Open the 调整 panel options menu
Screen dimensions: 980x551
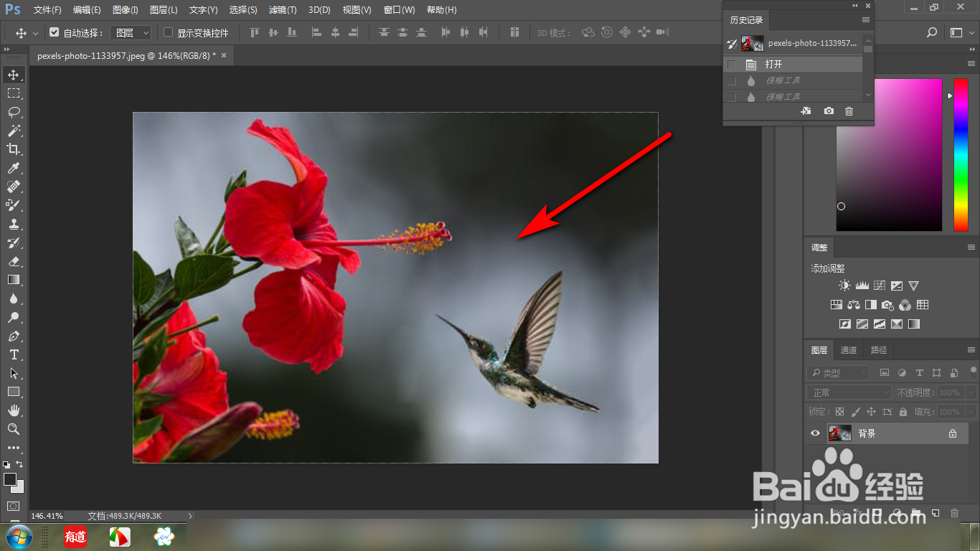pyautogui.click(x=971, y=248)
